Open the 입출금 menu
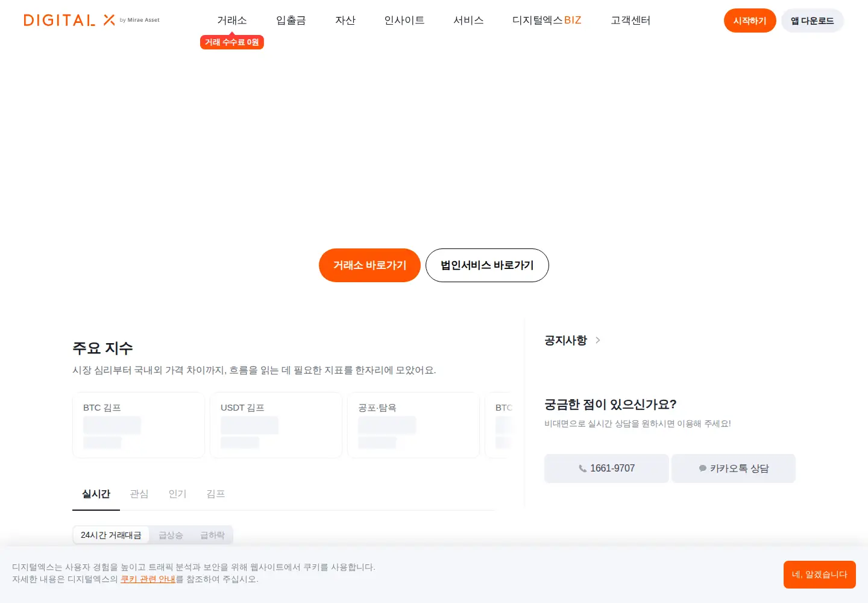The image size is (868, 603). coord(291,21)
